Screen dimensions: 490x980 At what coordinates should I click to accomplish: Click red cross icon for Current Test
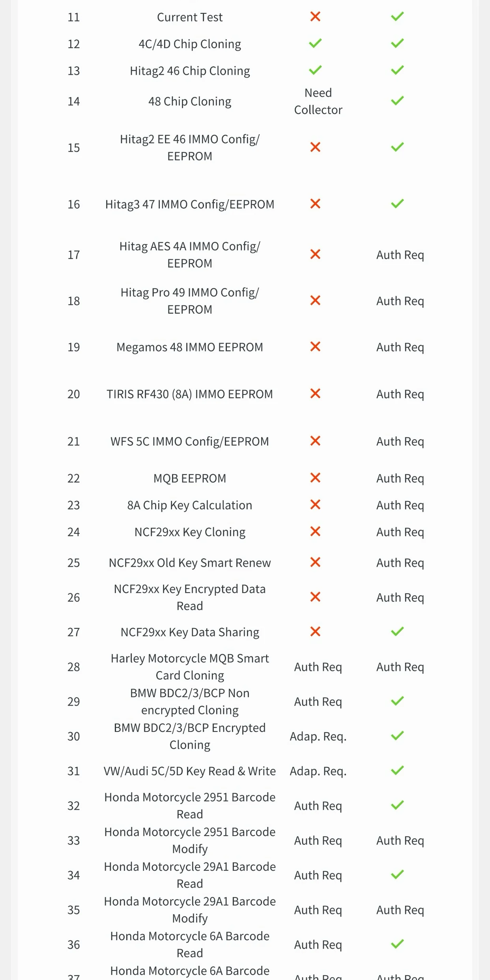coord(315,17)
